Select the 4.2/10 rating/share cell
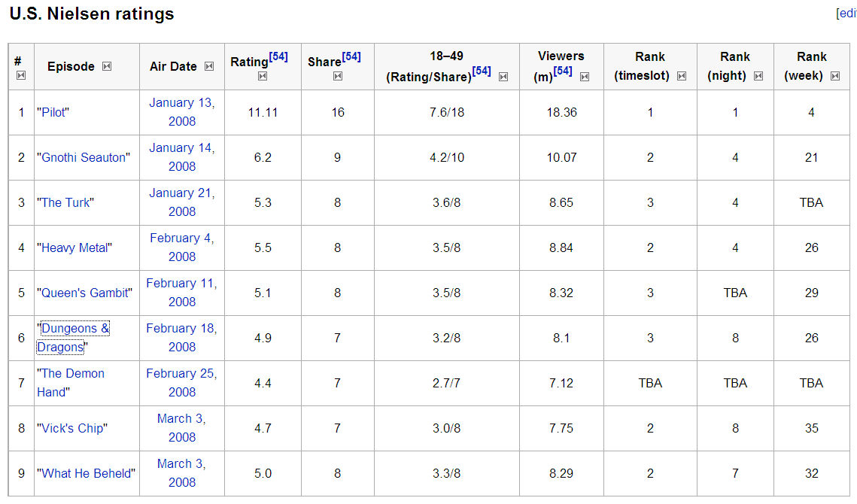The width and height of the screenshot is (857, 504). pyautogui.click(x=447, y=157)
